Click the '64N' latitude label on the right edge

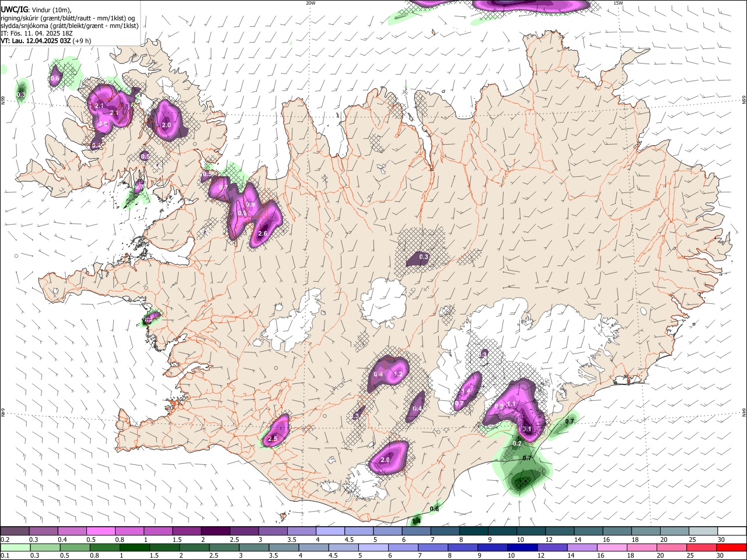tap(744, 412)
